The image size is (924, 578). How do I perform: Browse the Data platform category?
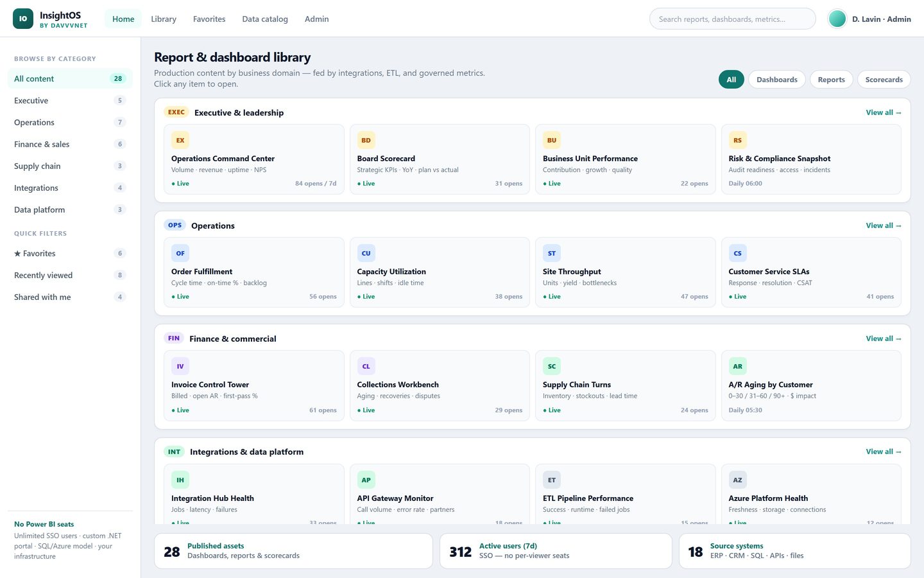click(70, 209)
